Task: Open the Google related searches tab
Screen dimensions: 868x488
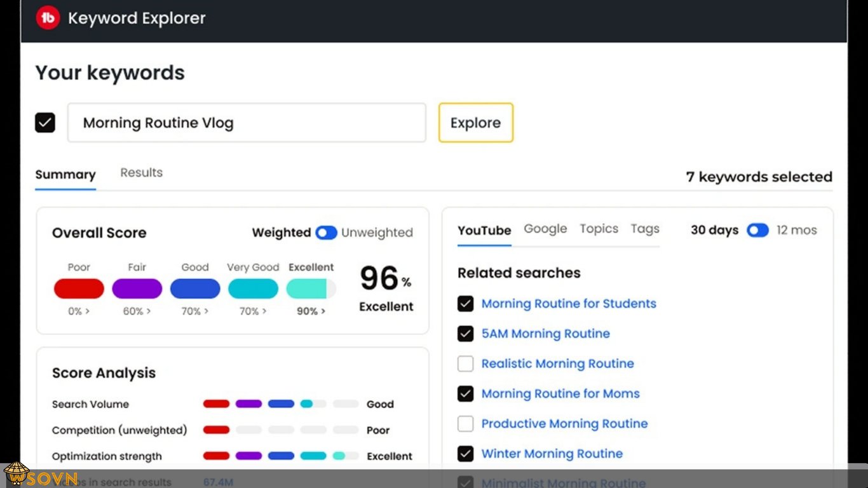Action: point(545,229)
